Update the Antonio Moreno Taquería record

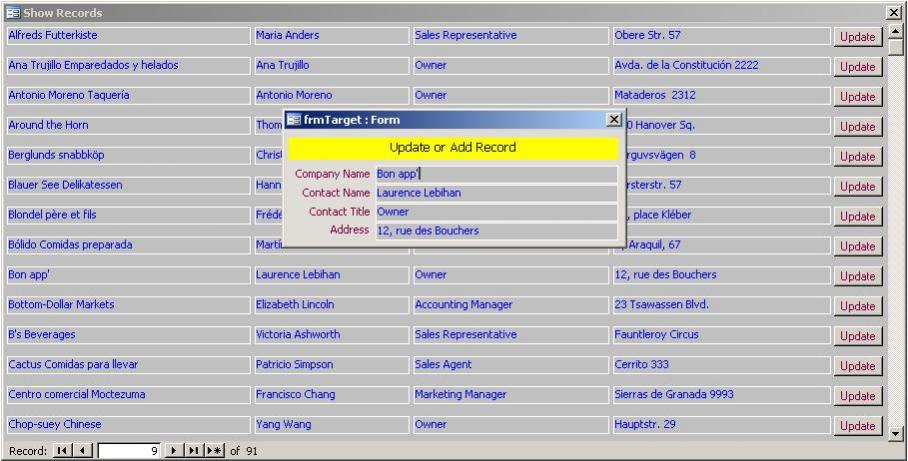pos(858,97)
